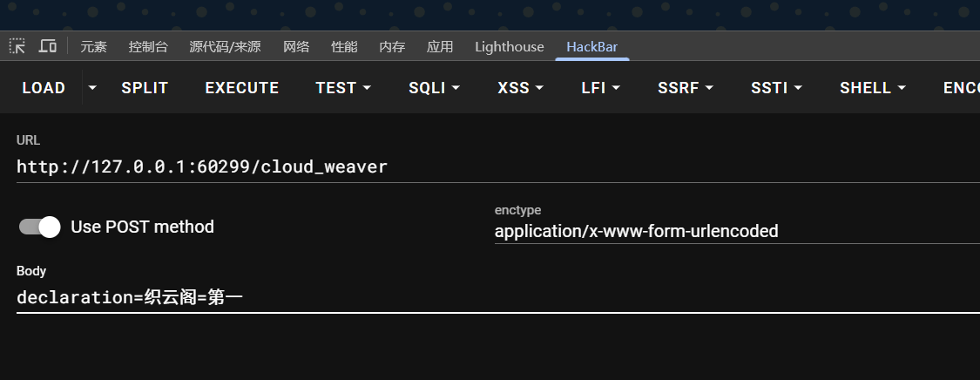The height and width of the screenshot is (380, 980).
Task: Open the Lighthouse tab
Action: coord(509,47)
